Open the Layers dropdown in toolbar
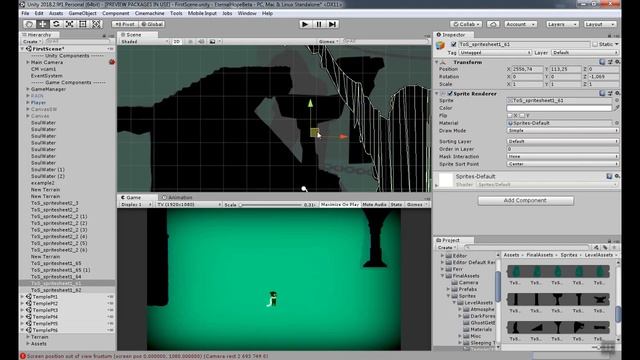 point(562,24)
